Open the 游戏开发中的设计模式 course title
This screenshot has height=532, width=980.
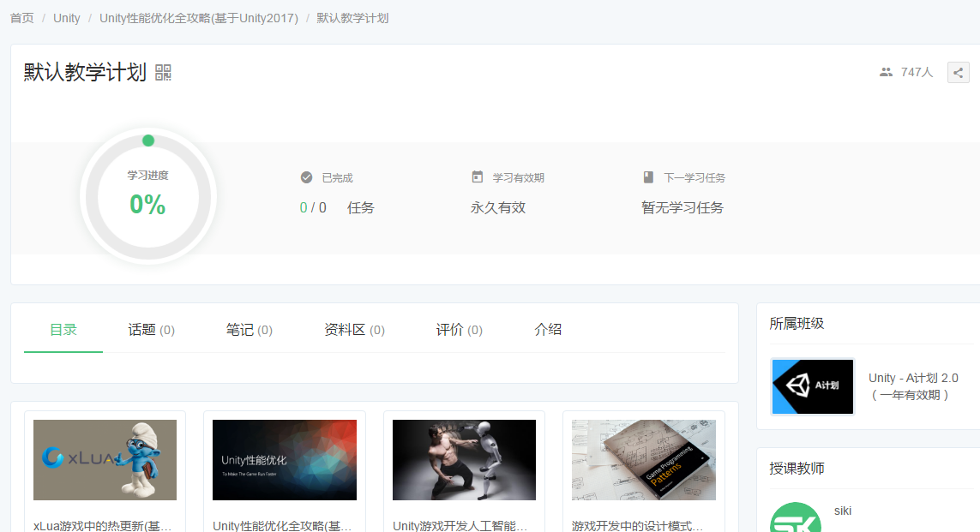coord(638,526)
